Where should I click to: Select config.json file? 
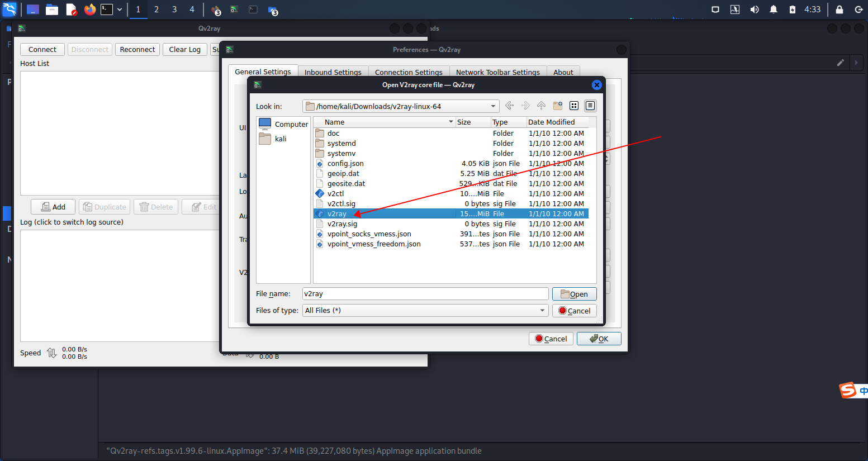pos(345,163)
